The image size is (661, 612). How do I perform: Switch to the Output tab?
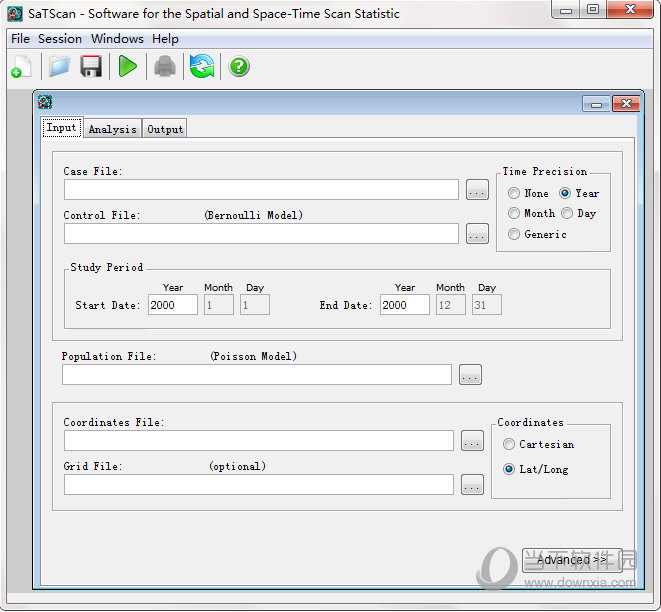pyautogui.click(x=165, y=129)
